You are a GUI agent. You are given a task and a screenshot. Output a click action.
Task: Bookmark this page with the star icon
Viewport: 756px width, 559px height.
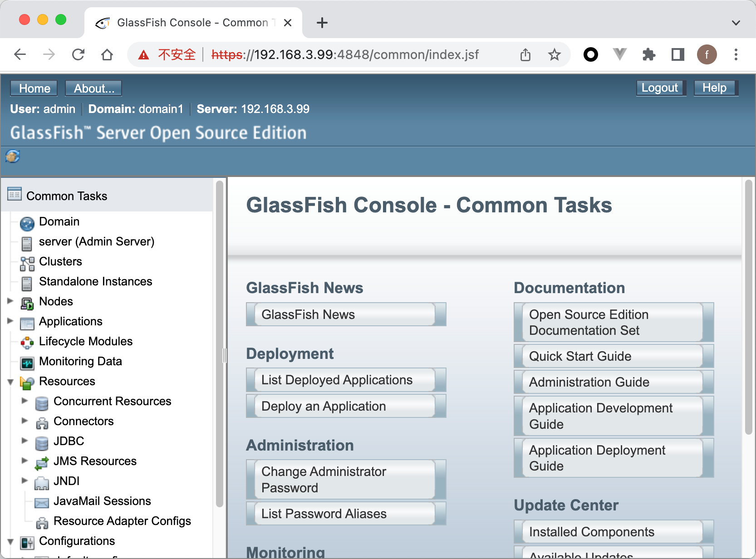click(x=554, y=55)
